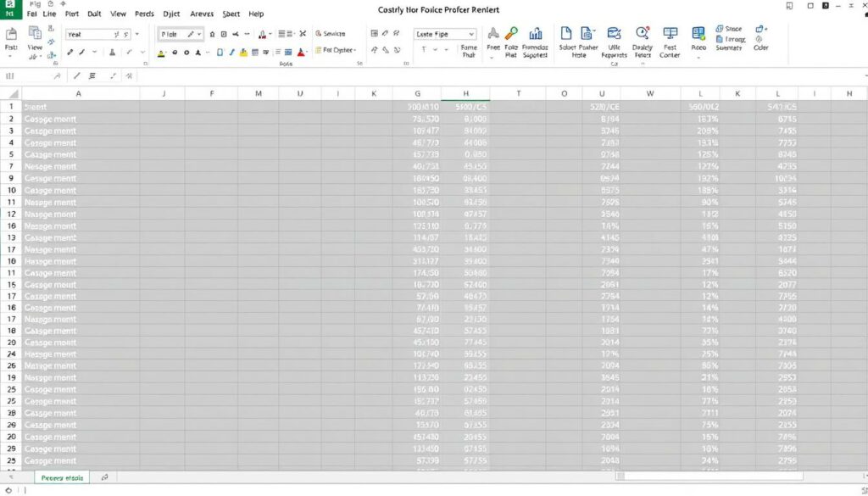
Task: Open the Help menu tab
Action: tap(256, 14)
